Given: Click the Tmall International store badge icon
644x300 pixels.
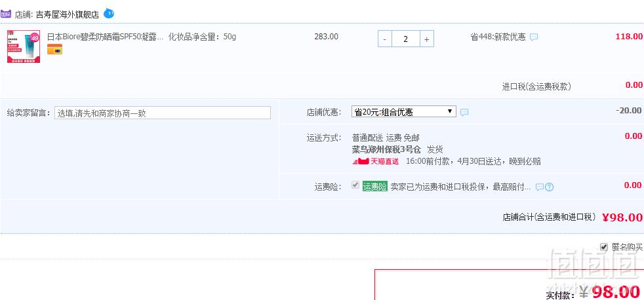Looking at the screenshot, I should pos(6,14).
